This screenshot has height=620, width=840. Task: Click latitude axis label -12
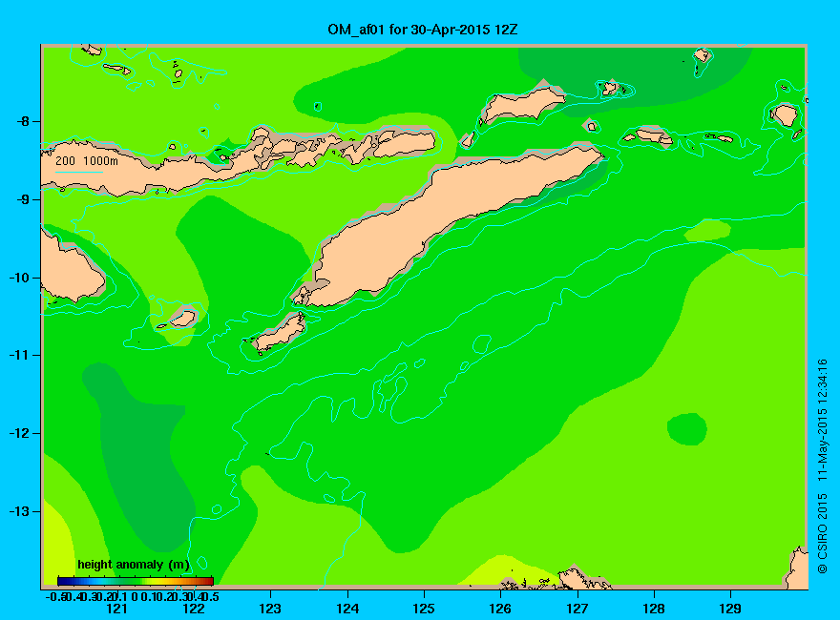19,433
